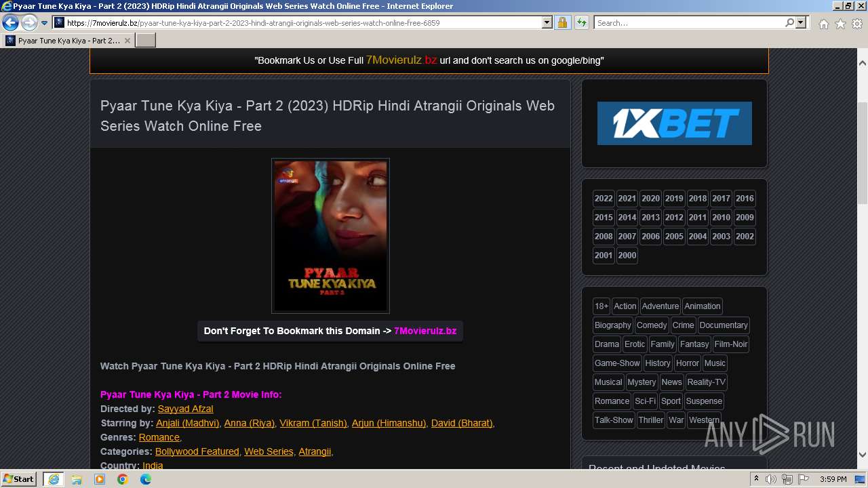Open director Sayyad Afzal link
This screenshot has width=868, height=488.
[185, 409]
